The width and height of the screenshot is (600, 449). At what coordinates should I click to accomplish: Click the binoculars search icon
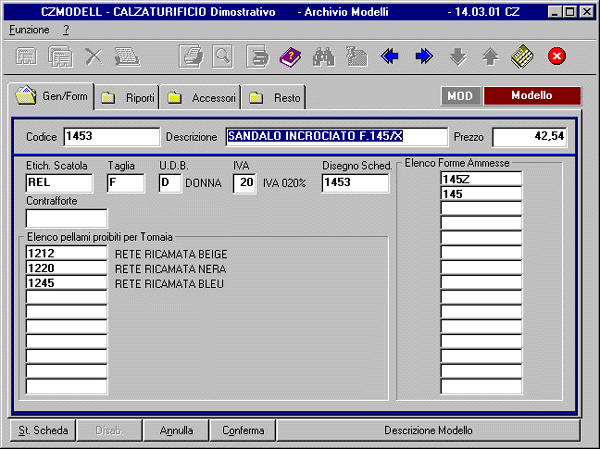pos(323,57)
